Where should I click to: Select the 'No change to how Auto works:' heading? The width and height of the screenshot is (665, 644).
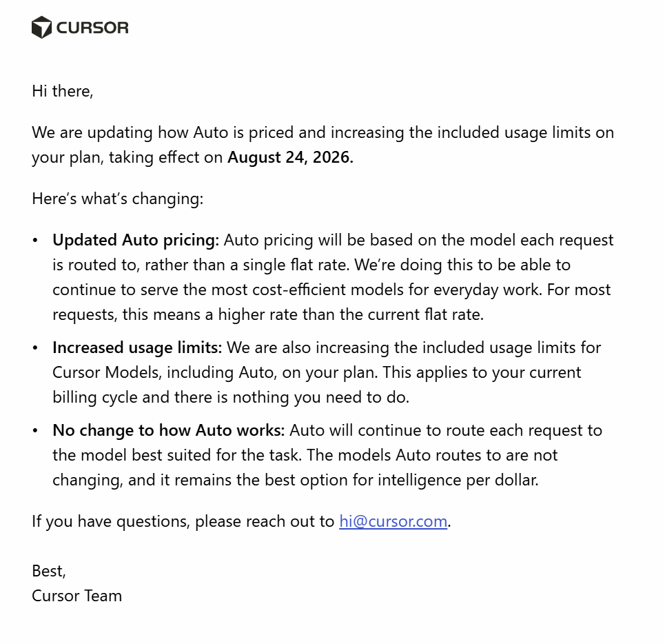click(x=168, y=430)
